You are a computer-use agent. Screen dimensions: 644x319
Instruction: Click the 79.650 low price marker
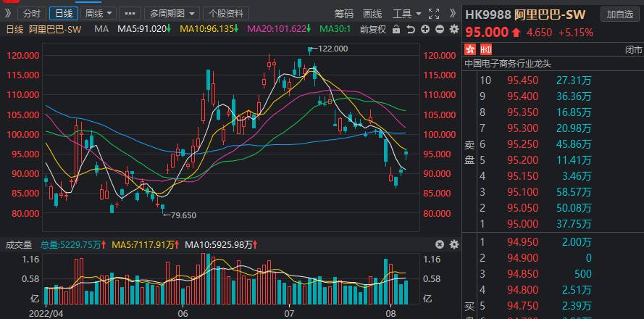[x=183, y=215]
